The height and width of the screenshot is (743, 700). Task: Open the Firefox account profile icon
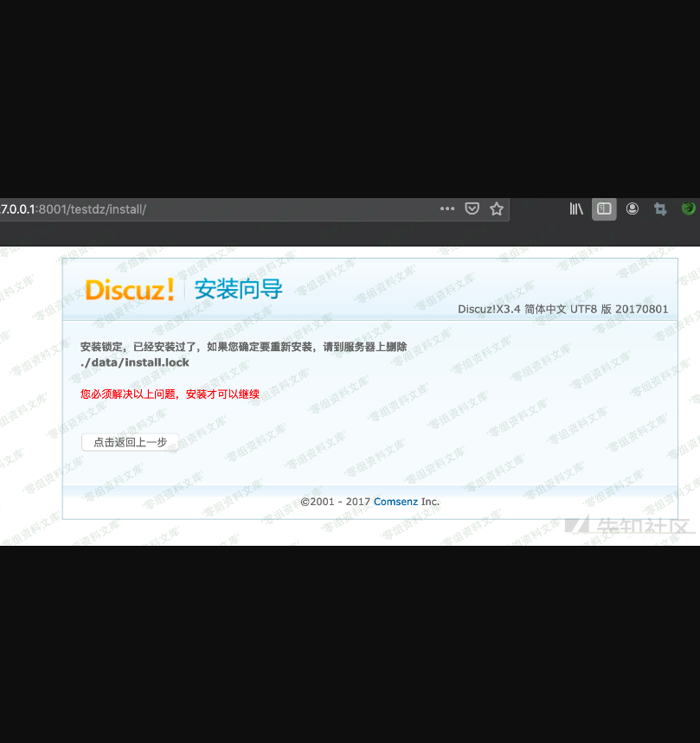coord(633,208)
